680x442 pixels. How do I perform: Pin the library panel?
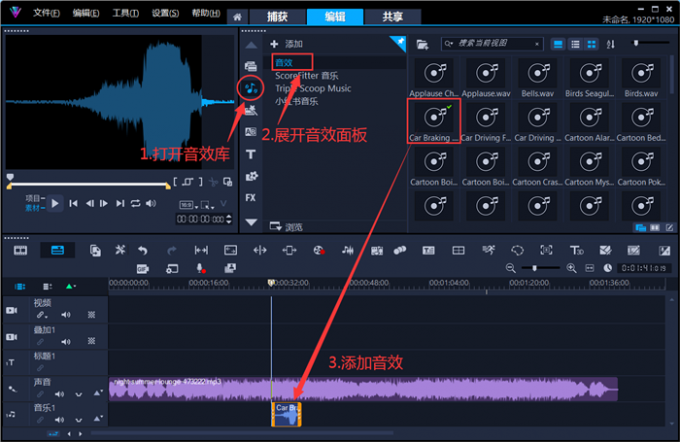coord(399,42)
